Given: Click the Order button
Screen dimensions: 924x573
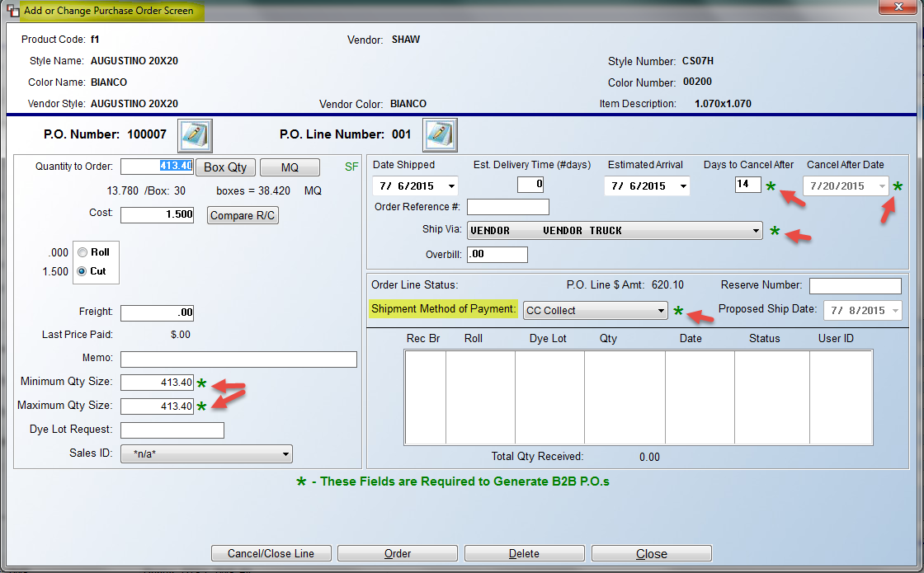Looking at the screenshot, I should point(398,553).
